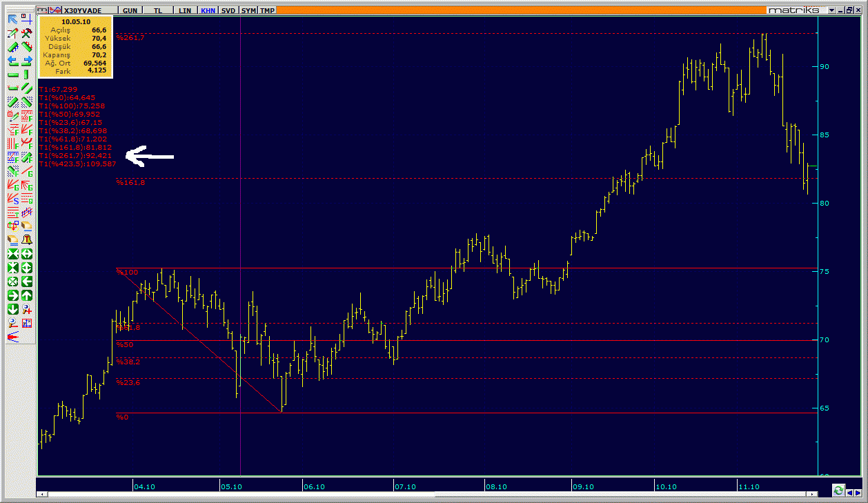868x503 pixels.
Task: Click the alarm bell icon
Action: [27, 240]
